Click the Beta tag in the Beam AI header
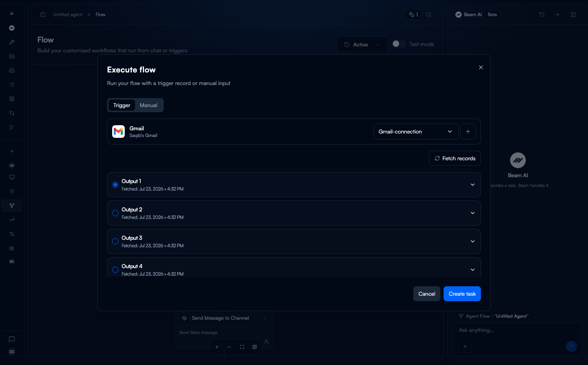Screen dimensions: 588x365 492,15
